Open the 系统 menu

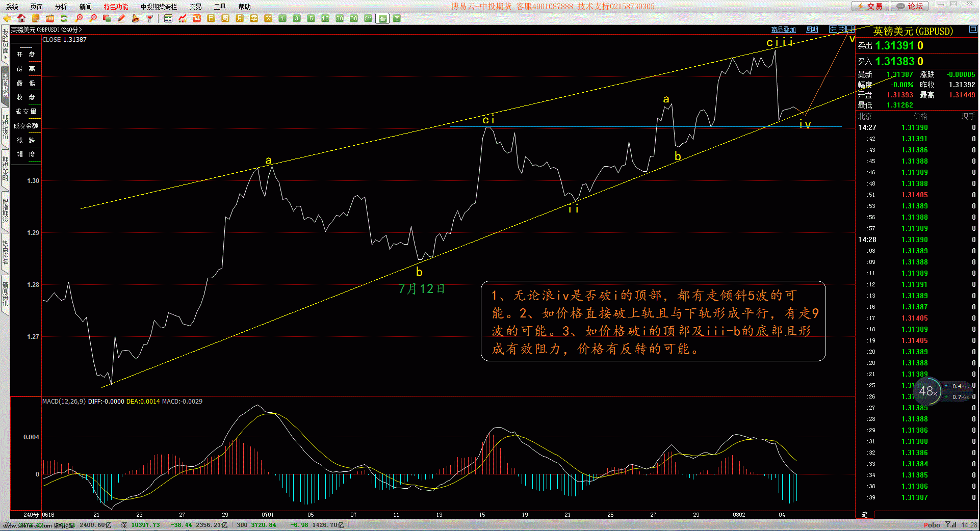pos(12,7)
